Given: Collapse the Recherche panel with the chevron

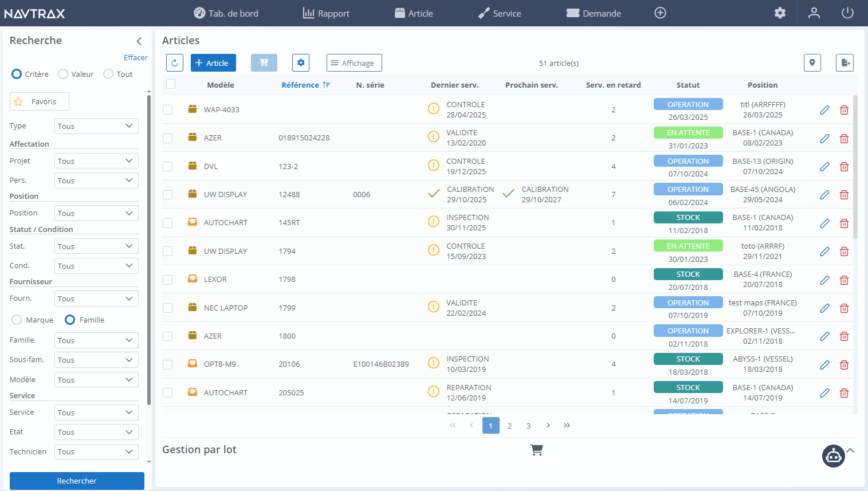Looking at the screenshot, I should coord(139,41).
